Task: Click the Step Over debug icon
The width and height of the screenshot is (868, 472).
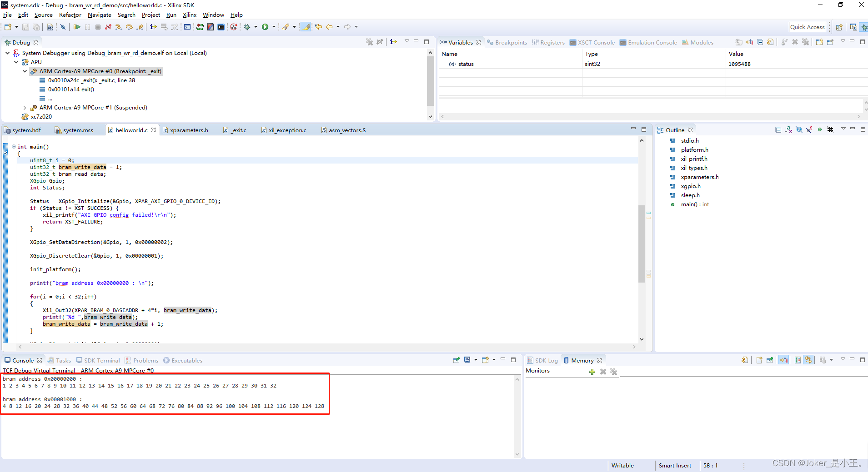Action: (130, 27)
